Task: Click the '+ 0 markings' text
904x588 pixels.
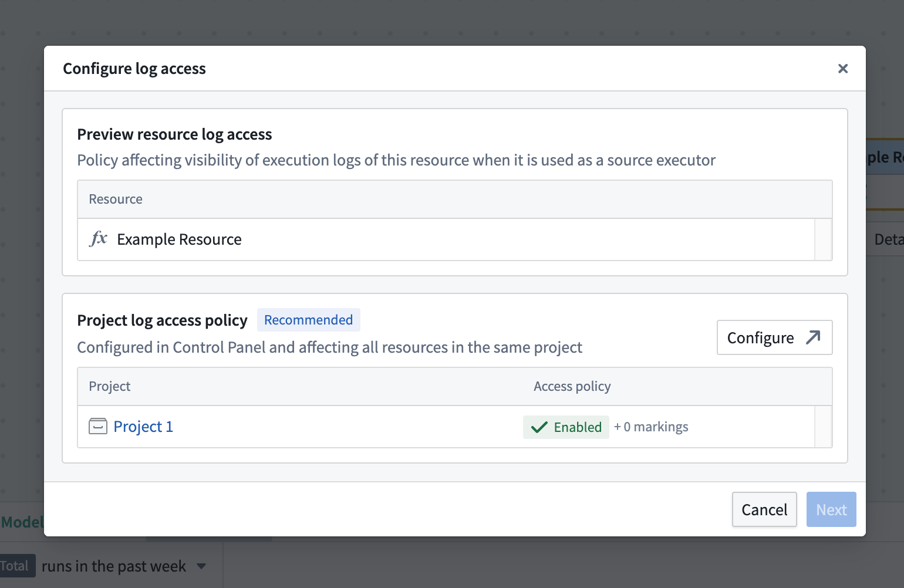Action: (651, 427)
